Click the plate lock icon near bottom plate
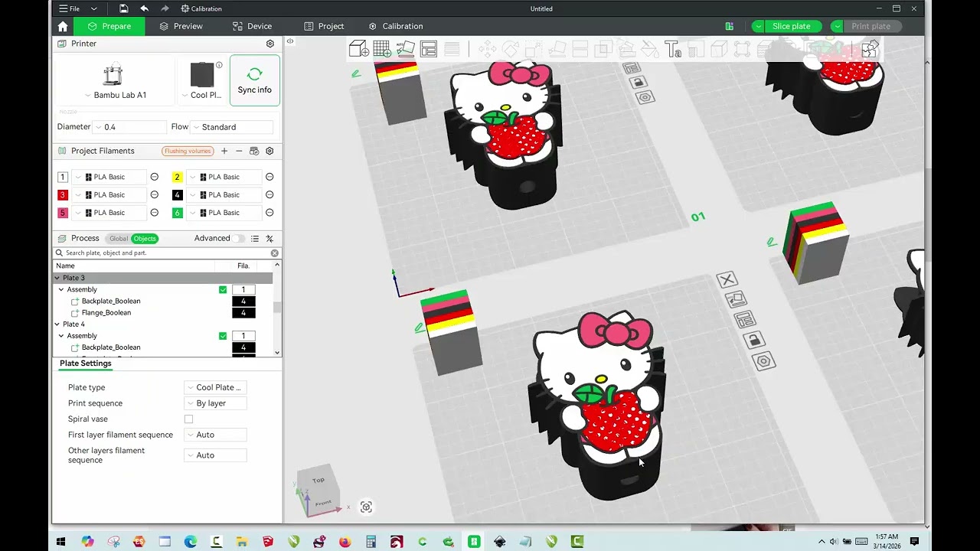 point(753,340)
